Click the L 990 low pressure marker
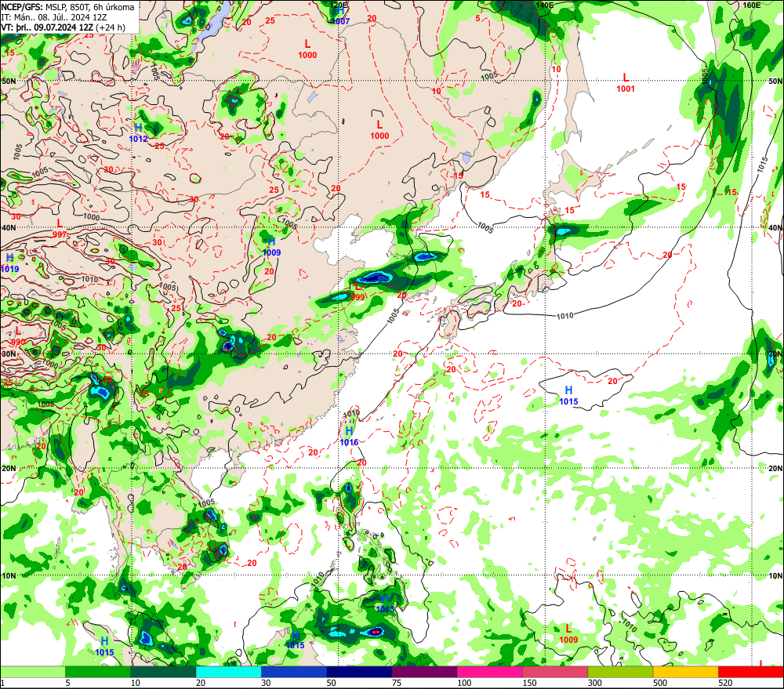Viewport: 784px width, 689px height. pyautogui.click(x=18, y=336)
